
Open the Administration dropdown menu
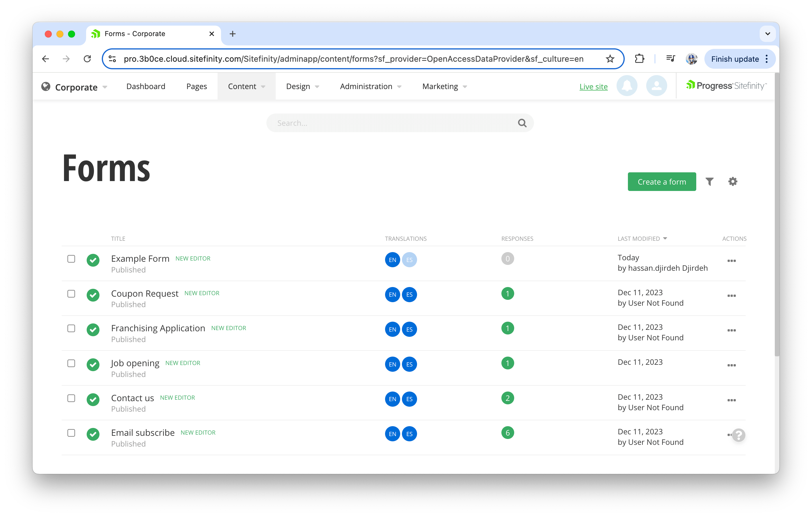click(x=370, y=87)
